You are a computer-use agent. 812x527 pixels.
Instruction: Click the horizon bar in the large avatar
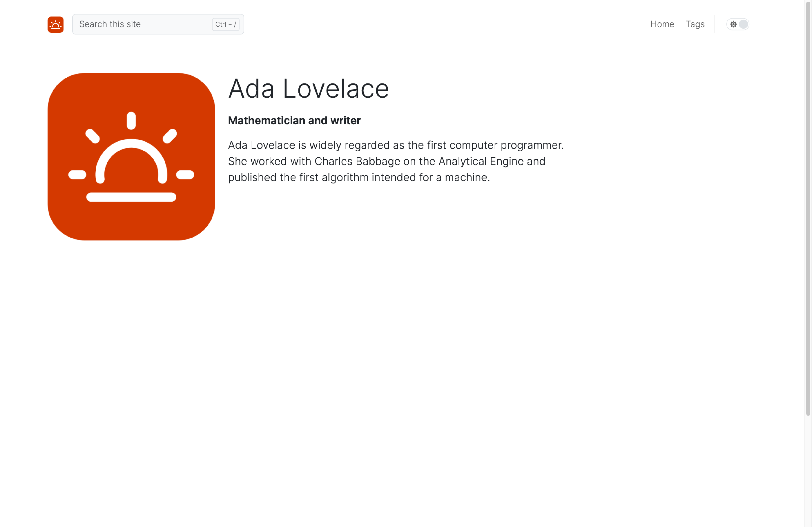[x=131, y=197]
